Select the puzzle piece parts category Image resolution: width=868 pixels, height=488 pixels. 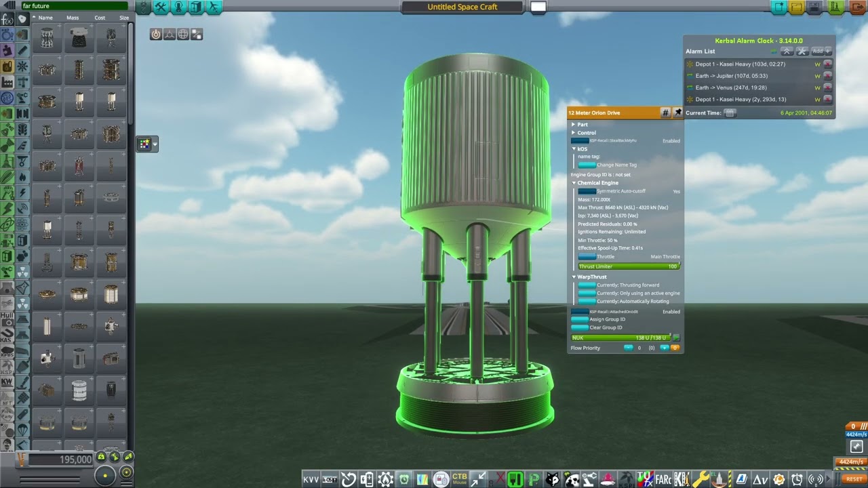pos(7,50)
